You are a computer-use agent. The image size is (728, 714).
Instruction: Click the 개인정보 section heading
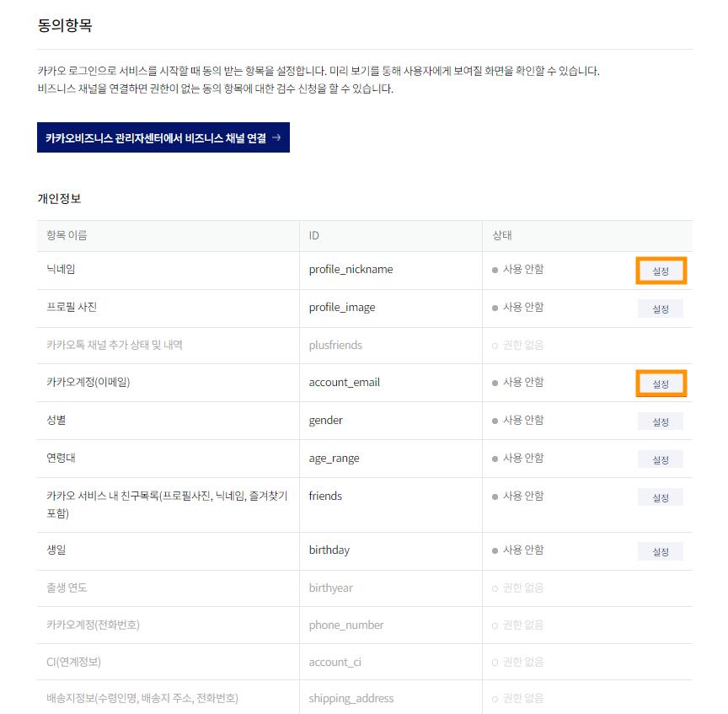(x=60, y=199)
